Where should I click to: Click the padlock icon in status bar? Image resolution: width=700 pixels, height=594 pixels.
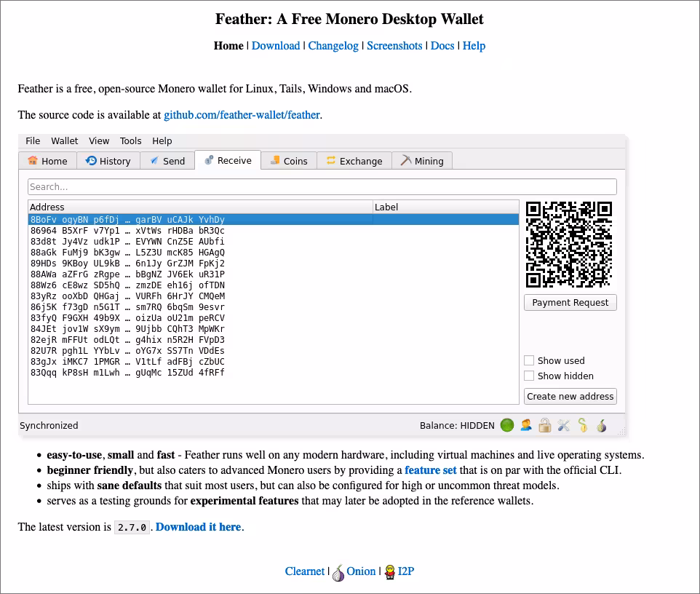[544, 425]
